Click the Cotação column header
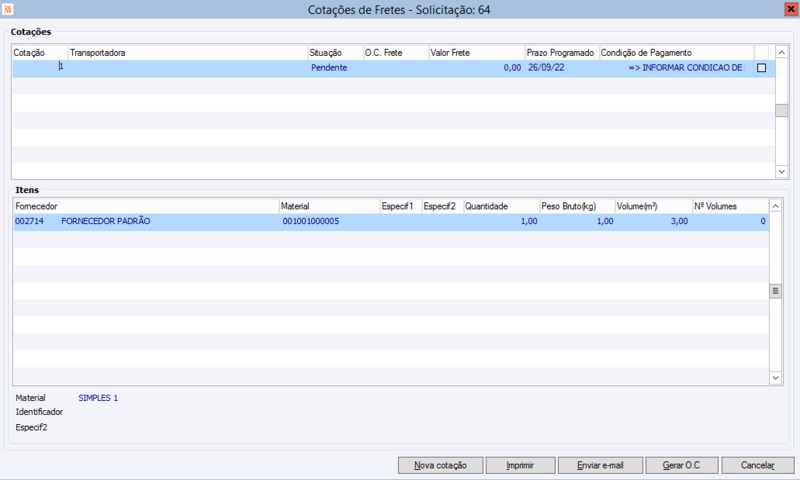The height and width of the screenshot is (480, 800). pyautogui.click(x=40, y=53)
